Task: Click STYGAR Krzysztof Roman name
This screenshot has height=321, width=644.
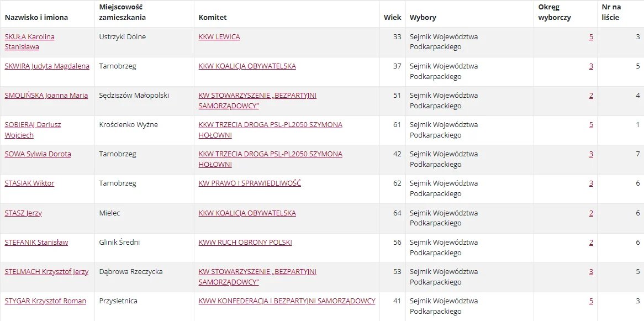Action: (45, 301)
